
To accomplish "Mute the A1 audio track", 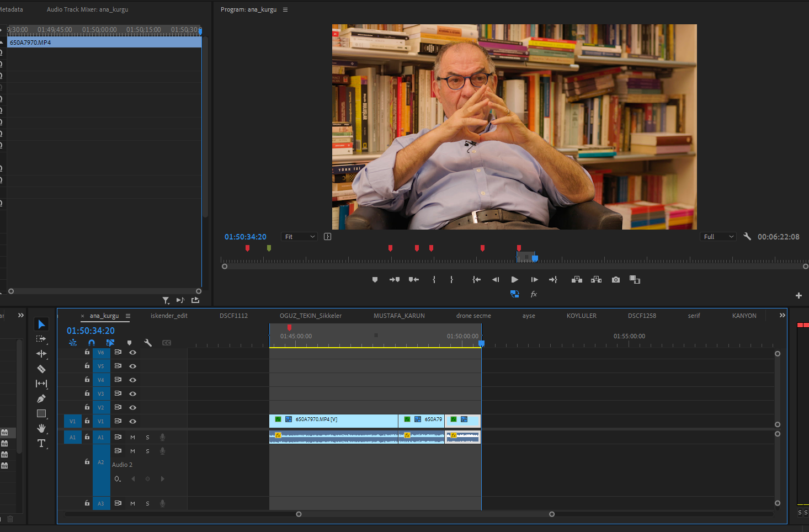I will [x=132, y=437].
